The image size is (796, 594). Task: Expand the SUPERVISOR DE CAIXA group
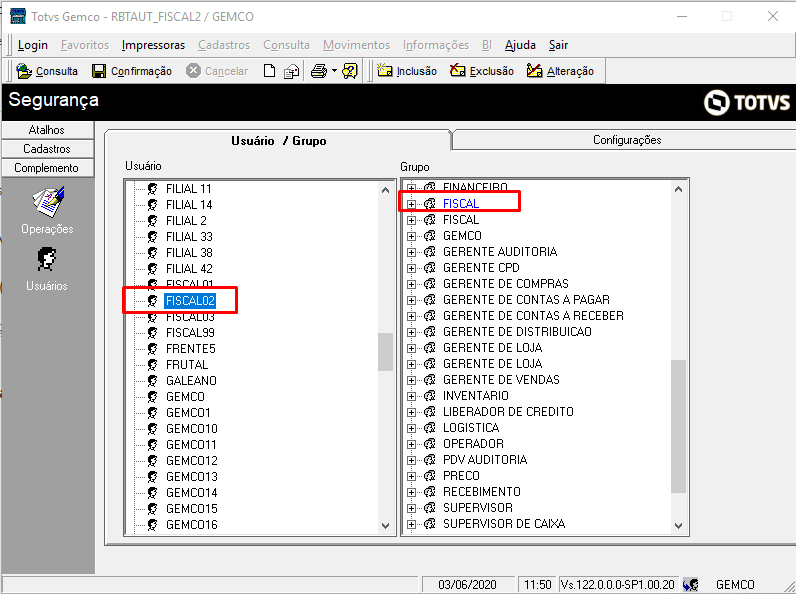pos(411,524)
